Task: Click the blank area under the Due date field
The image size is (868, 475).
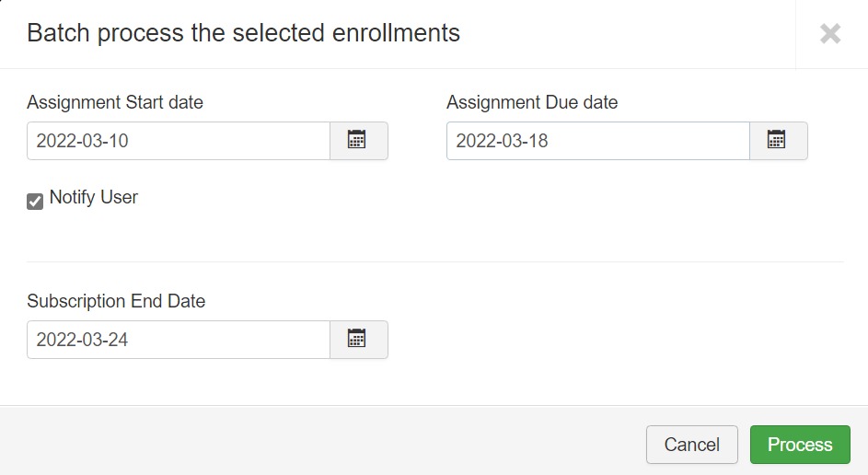Action: (x=626, y=207)
